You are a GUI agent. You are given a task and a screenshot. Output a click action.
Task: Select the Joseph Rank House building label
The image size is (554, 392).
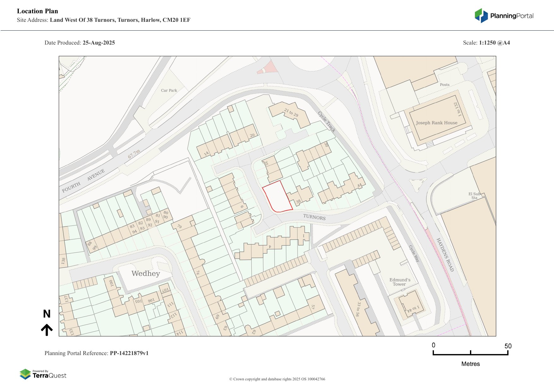coord(437,123)
